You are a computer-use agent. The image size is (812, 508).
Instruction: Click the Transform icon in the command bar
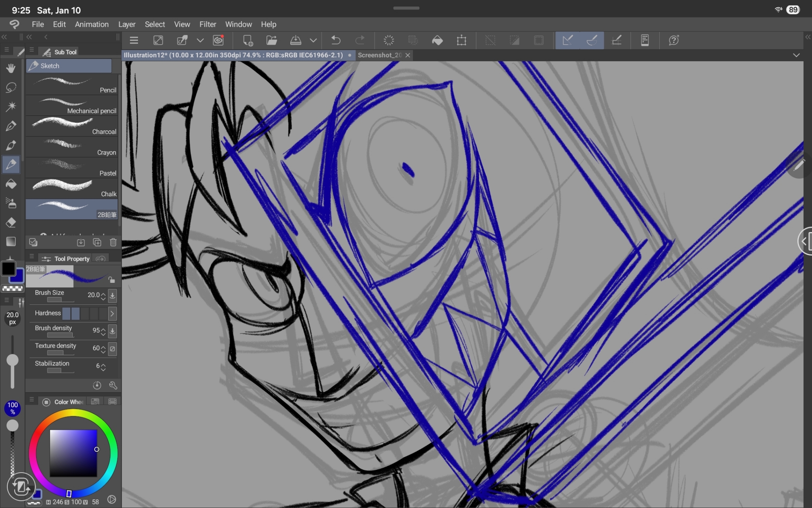[x=462, y=40]
